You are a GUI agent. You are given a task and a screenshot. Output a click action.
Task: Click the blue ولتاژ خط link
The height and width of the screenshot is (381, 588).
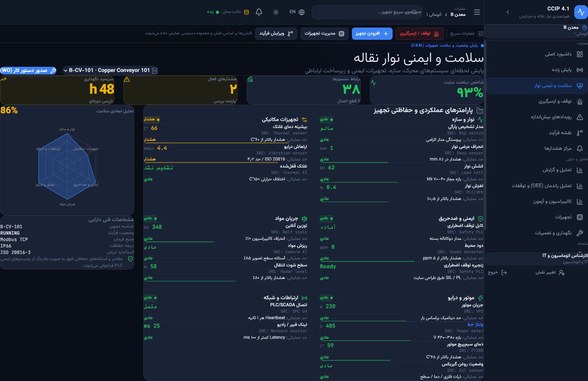pyautogui.click(x=475, y=325)
